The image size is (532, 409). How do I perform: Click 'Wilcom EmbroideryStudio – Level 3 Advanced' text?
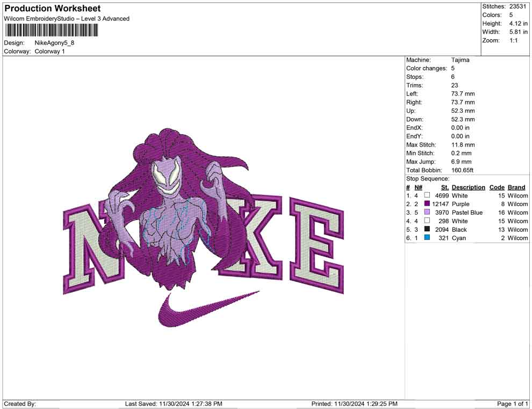coord(67,19)
